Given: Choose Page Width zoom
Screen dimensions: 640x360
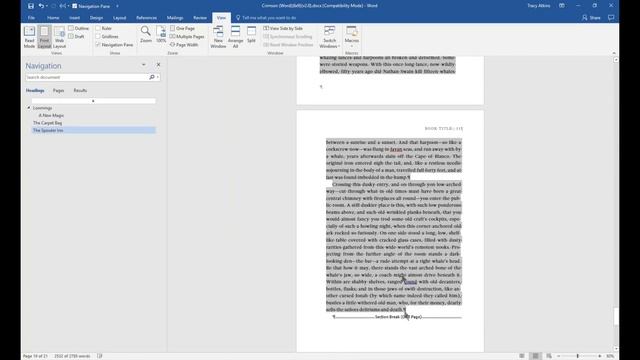Looking at the screenshot, I should [184, 44].
